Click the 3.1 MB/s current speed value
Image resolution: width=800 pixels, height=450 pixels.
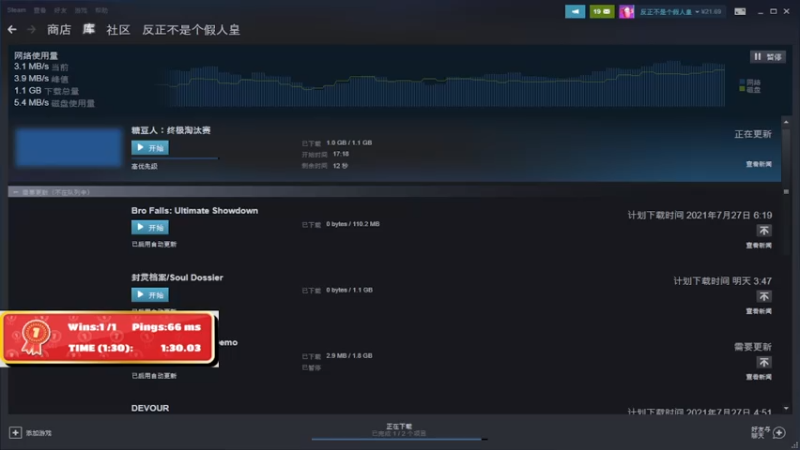pyautogui.click(x=31, y=67)
